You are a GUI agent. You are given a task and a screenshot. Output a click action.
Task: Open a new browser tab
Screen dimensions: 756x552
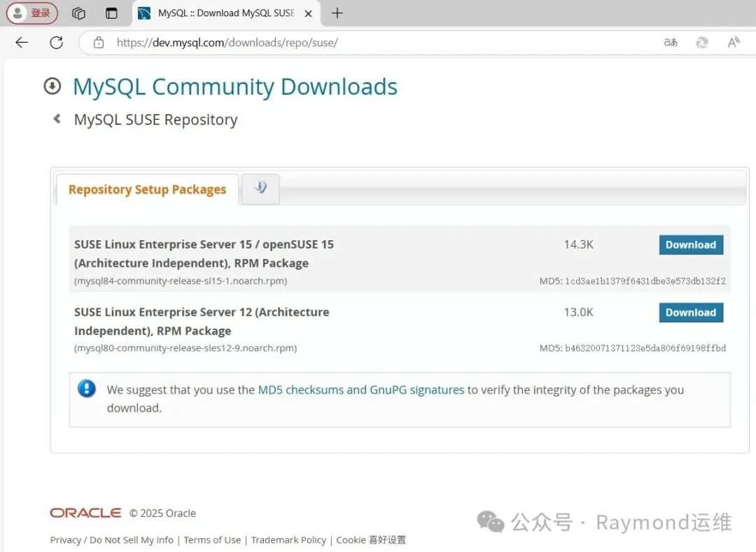coord(337,13)
